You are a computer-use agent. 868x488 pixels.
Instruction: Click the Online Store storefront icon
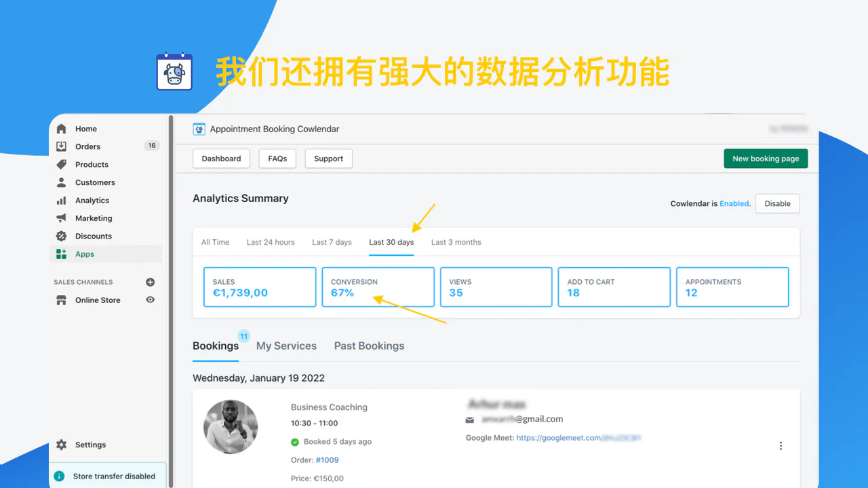click(62, 300)
